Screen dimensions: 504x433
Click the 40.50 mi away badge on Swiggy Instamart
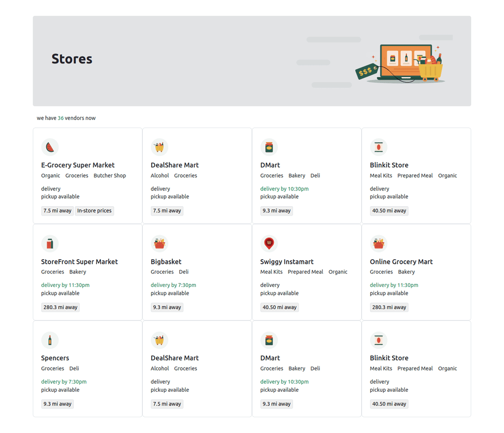coord(280,308)
